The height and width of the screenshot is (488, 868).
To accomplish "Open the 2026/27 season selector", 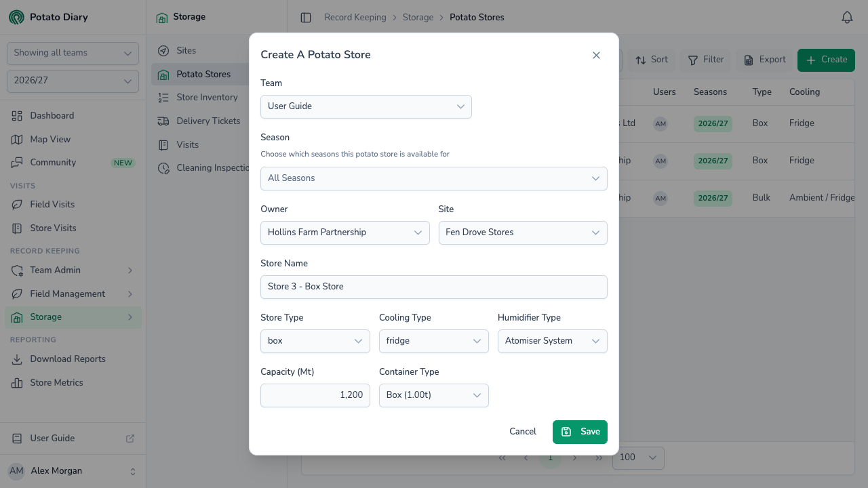I will (73, 81).
